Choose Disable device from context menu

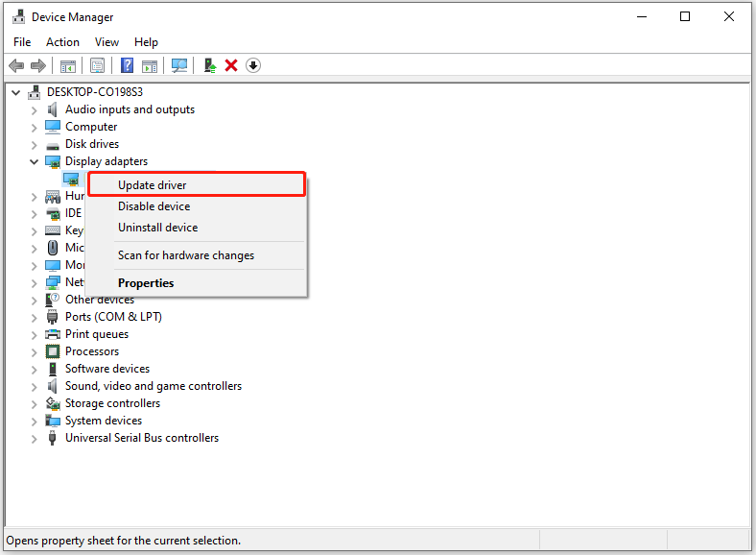point(197,206)
